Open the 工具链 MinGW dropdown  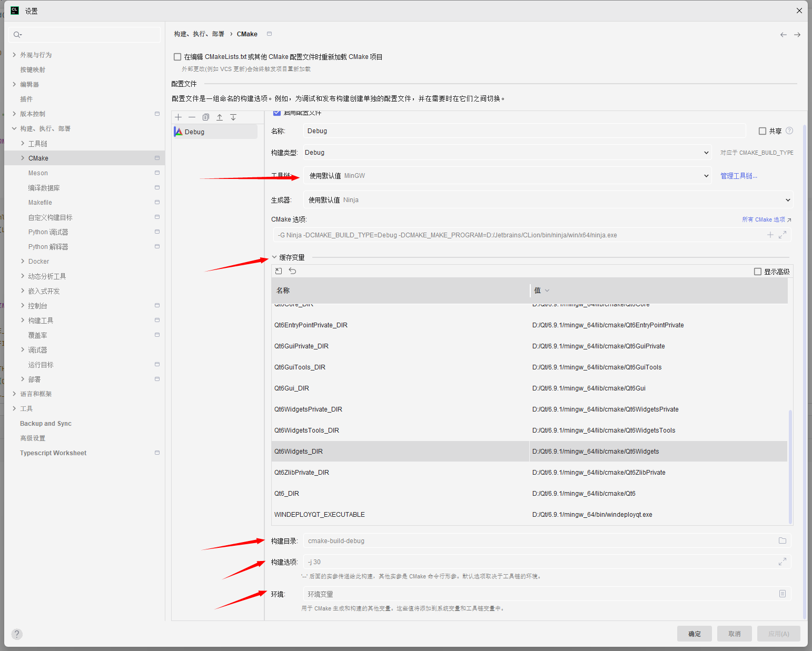(x=508, y=176)
